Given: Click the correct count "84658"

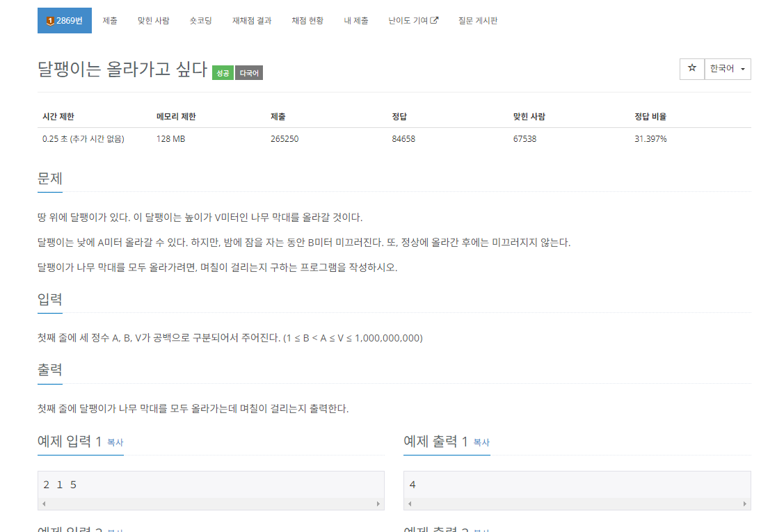Looking at the screenshot, I should (403, 139).
